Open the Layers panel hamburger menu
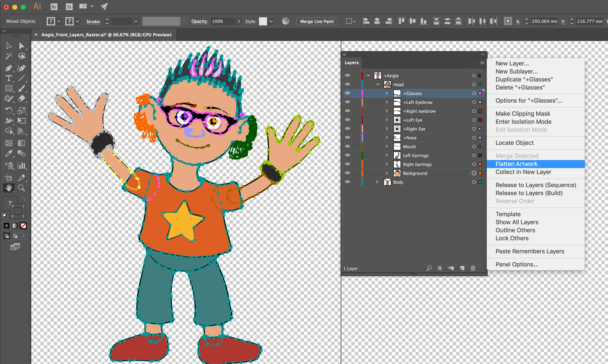 click(482, 63)
